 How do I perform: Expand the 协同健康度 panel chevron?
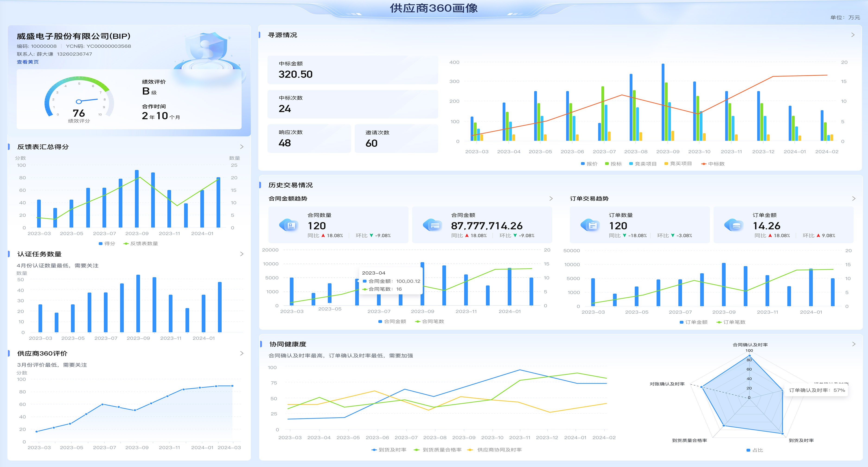click(x=854, y=344)
